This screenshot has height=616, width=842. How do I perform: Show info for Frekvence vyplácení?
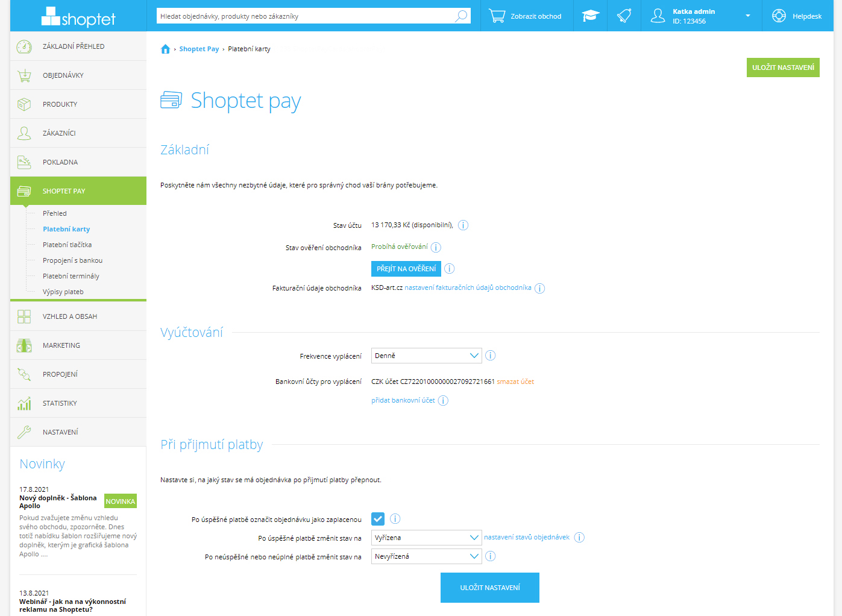[x=490, y=356]
